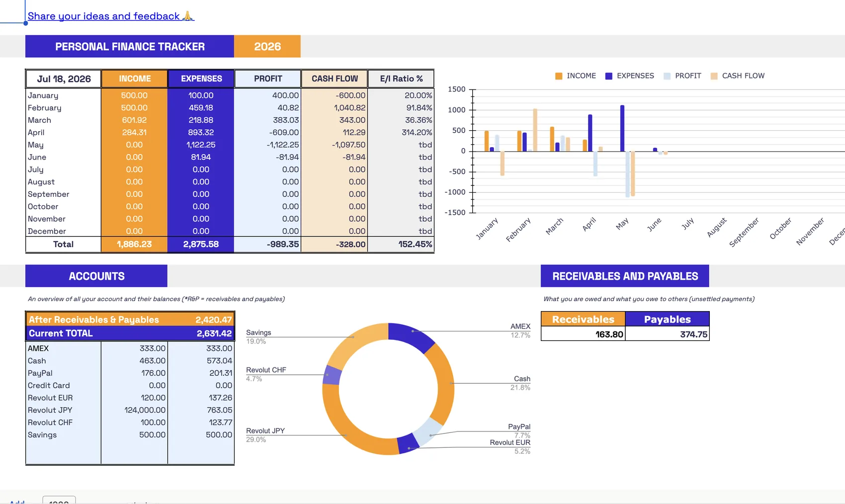Click the PERSONAL FINANCE TRACKER title cell

[130, 46]
